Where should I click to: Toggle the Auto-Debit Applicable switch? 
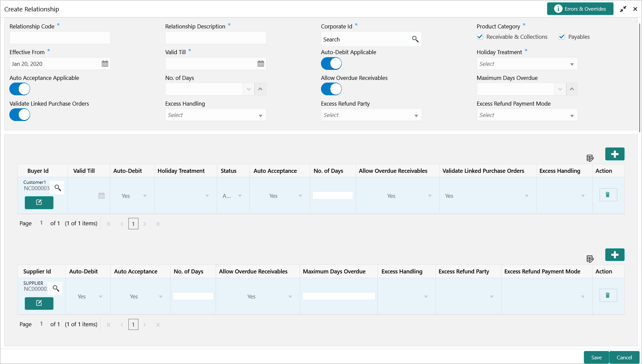click(x=331, y=64)
